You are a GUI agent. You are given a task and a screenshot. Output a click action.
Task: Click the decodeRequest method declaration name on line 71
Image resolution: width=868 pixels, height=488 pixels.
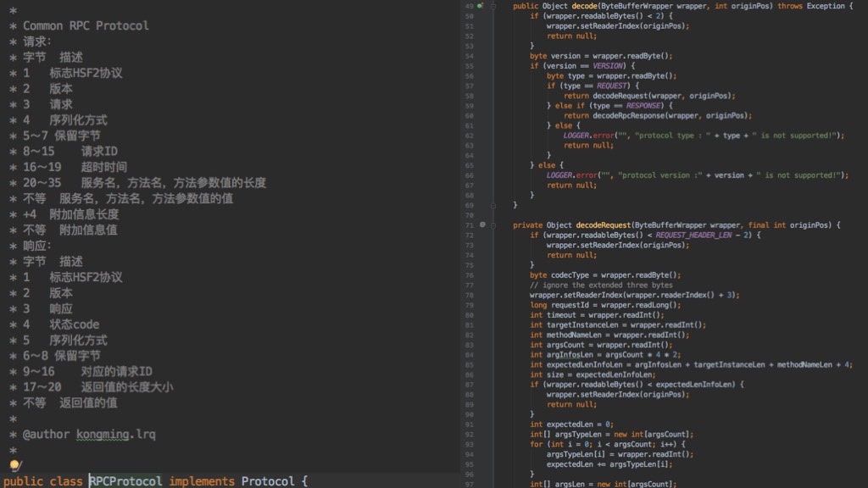point(604,225)
